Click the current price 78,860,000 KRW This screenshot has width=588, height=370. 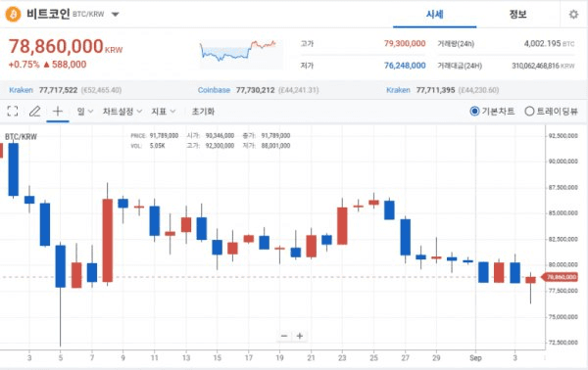(x=66, y=47)
